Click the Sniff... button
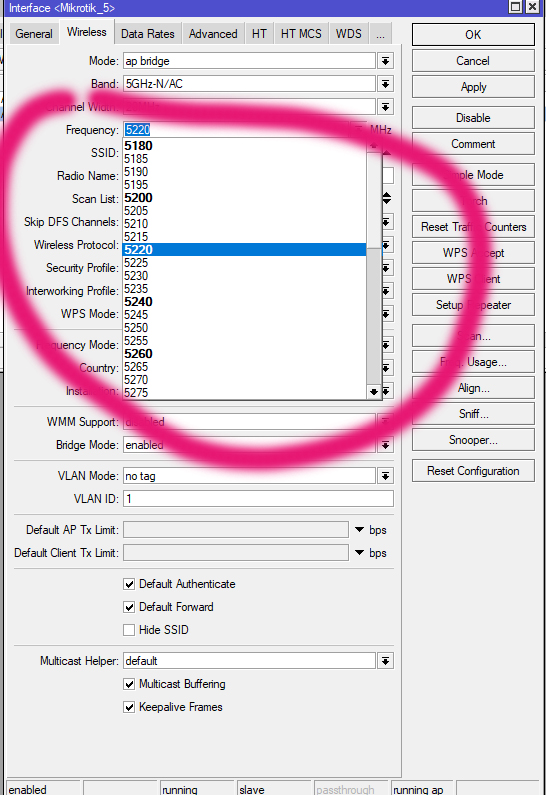This screenshot has width=546, height=795. pos(473,414)
